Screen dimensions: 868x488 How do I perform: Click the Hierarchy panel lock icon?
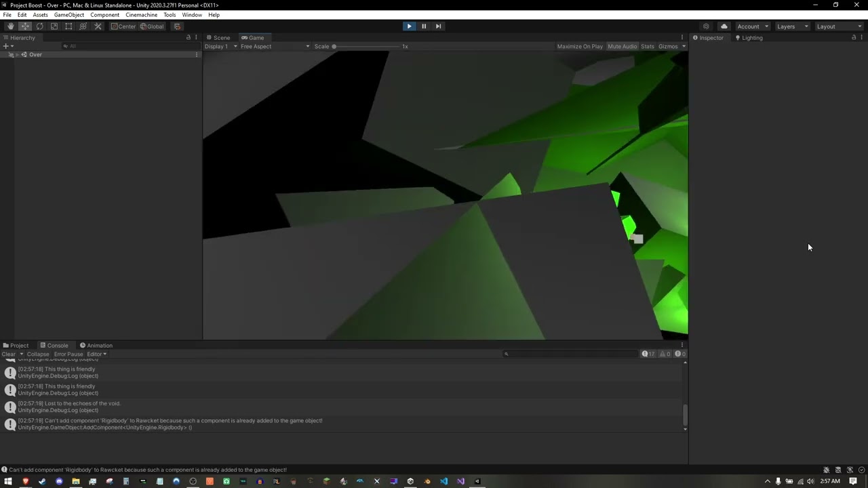point(189,37)
